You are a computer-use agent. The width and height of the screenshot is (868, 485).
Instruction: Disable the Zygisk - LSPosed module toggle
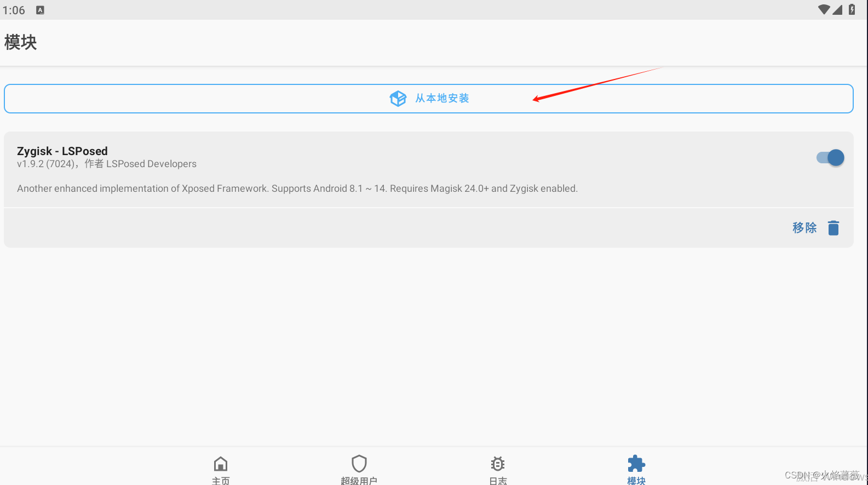click(x=830, y=158)
